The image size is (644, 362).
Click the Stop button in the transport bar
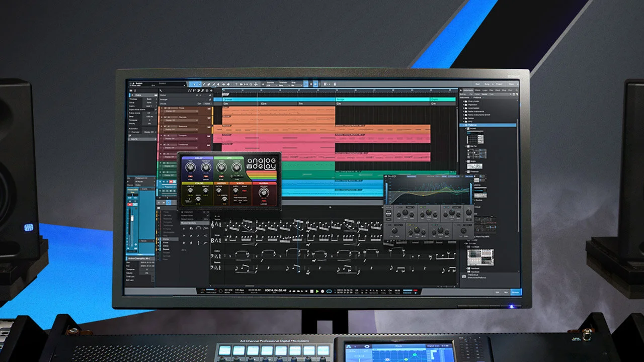point(312,291)
